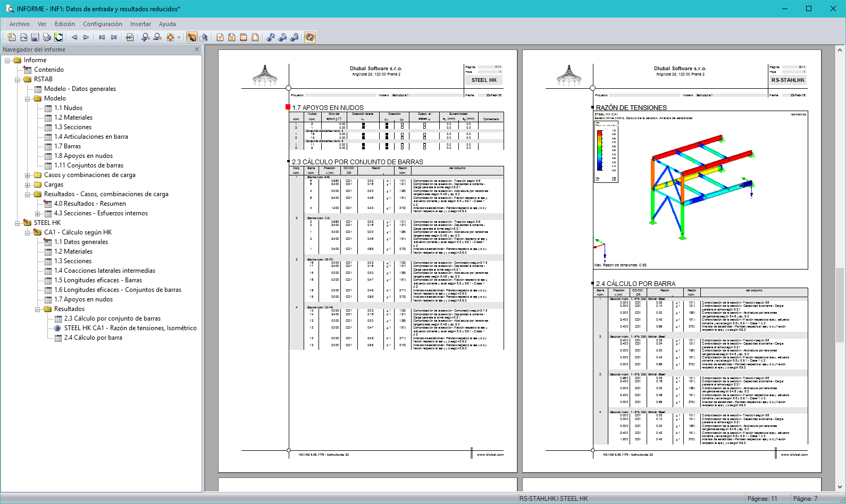Open zoom options dropdown arrow in toolbar

coord(179,37)
